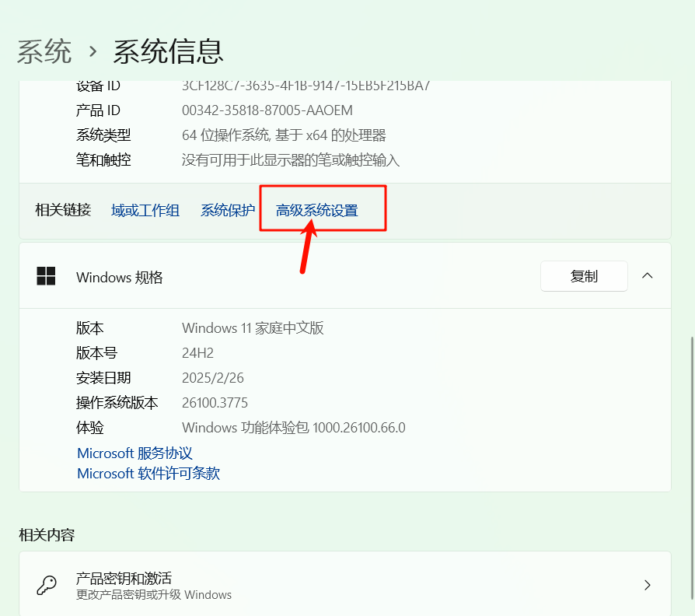Select the 64 位操作系统 system type value
695x616 pixels.
click(x=284, y=135)
